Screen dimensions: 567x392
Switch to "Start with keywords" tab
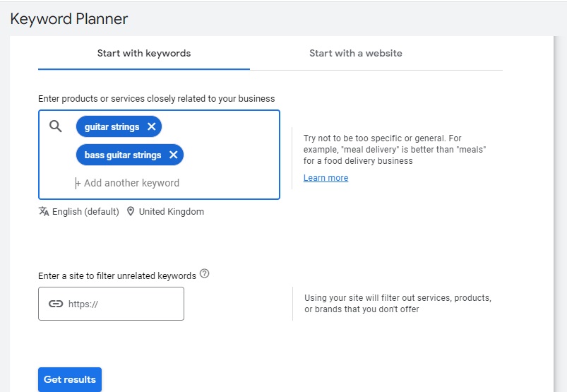click(144, 54)
